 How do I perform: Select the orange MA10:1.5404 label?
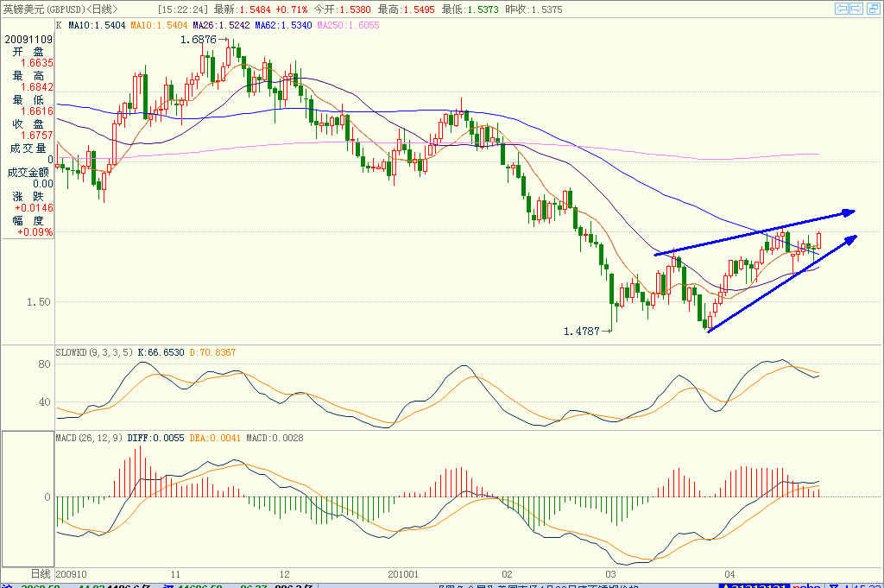pos(159,25)
